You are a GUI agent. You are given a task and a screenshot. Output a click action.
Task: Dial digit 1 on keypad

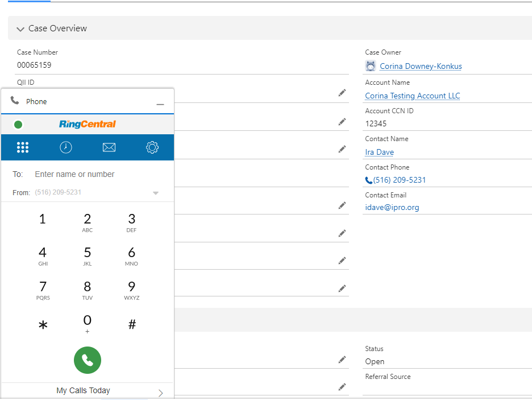pos(43,220)
